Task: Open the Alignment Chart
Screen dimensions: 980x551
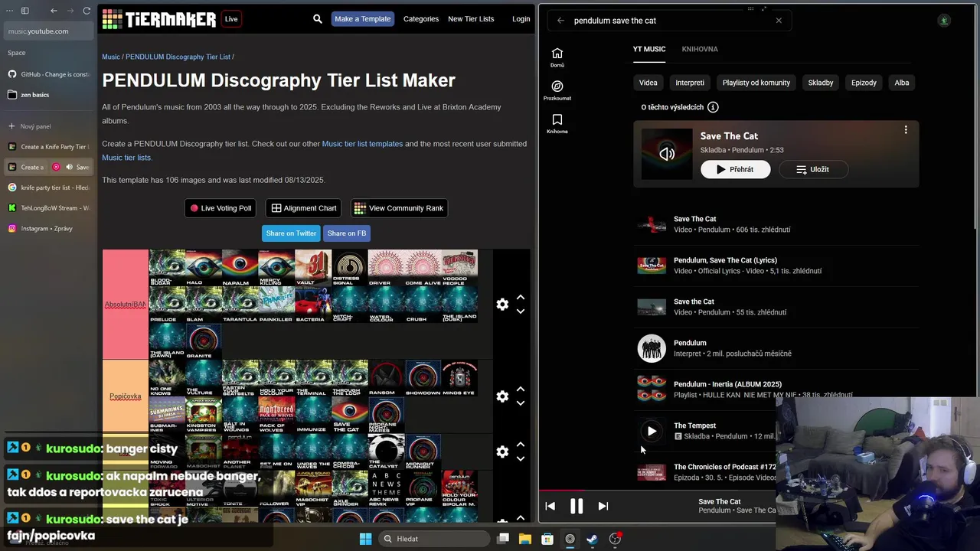Action: (304, 208)
